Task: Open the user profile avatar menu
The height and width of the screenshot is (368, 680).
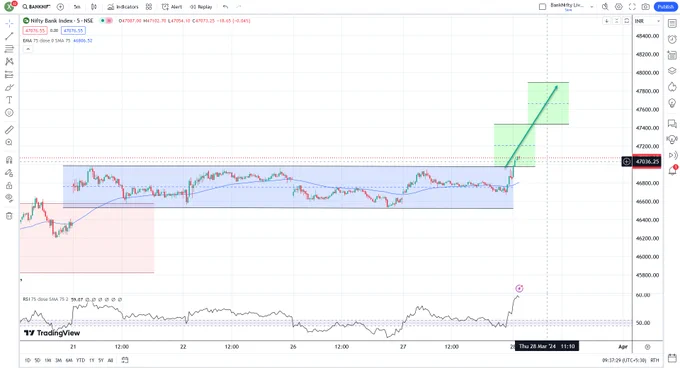Action: 9,7
